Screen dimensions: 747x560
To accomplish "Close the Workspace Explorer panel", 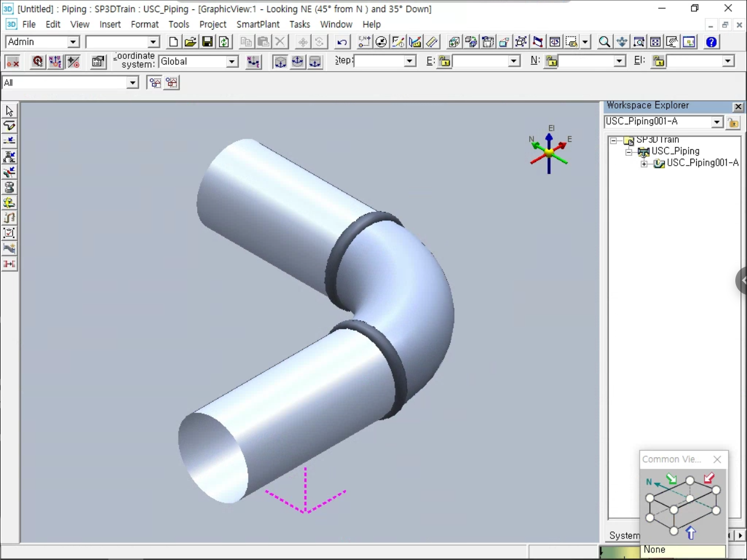I will [738, 107].
